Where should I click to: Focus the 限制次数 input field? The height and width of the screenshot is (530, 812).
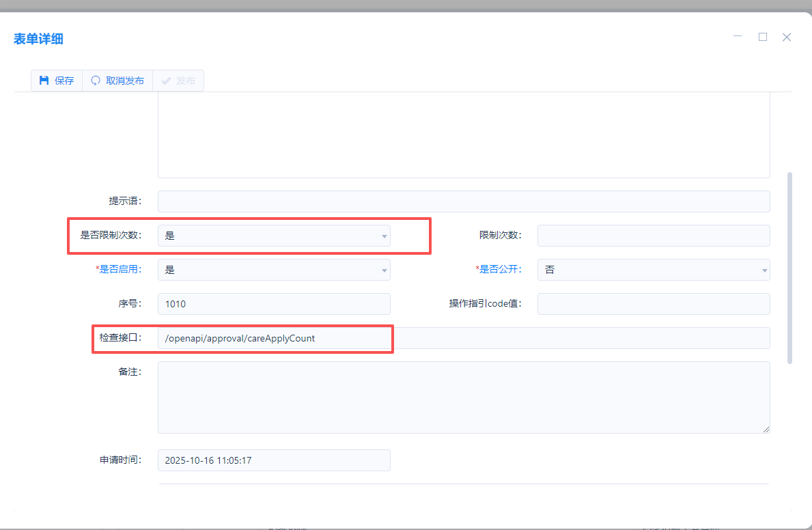654,236
